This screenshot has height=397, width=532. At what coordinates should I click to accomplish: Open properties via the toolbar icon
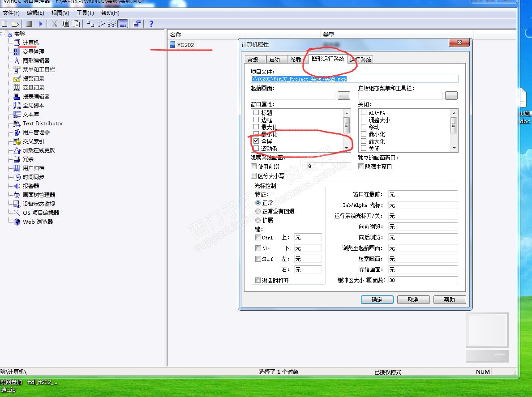click(137, 24)
